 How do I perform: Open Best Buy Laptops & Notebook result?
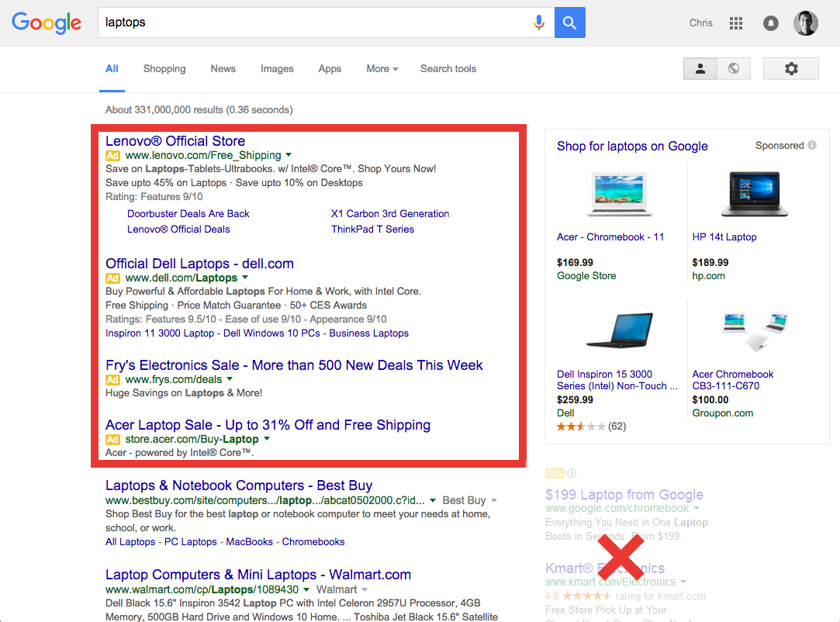point(239,486)
